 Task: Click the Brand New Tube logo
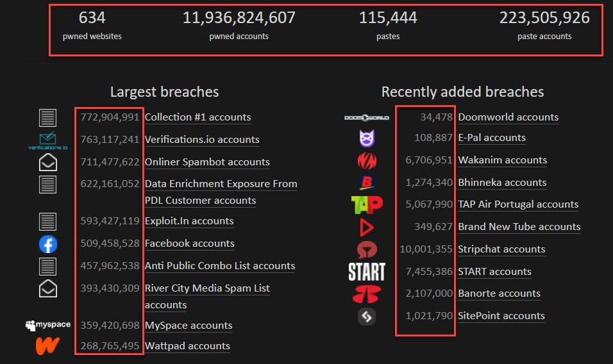(366, 227)
